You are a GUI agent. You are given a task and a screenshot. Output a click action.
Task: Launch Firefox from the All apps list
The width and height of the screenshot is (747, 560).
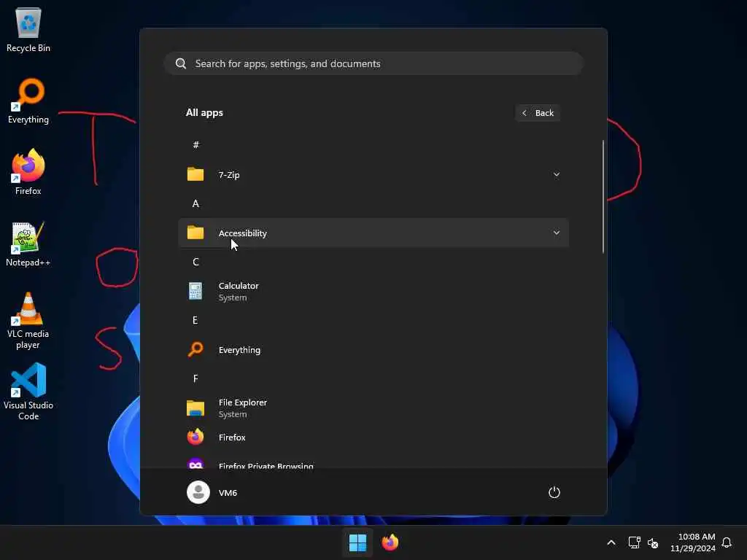pyautogui.click(x=373, y=437)
